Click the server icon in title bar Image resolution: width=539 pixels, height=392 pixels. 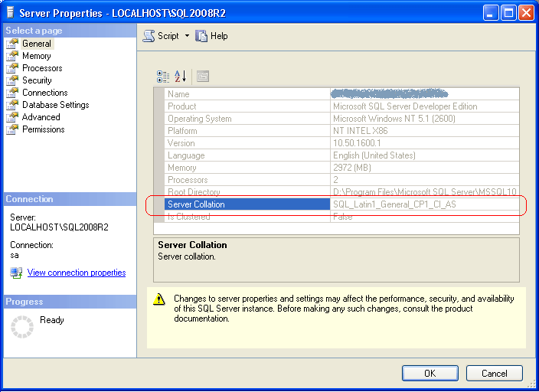(10, 13)
